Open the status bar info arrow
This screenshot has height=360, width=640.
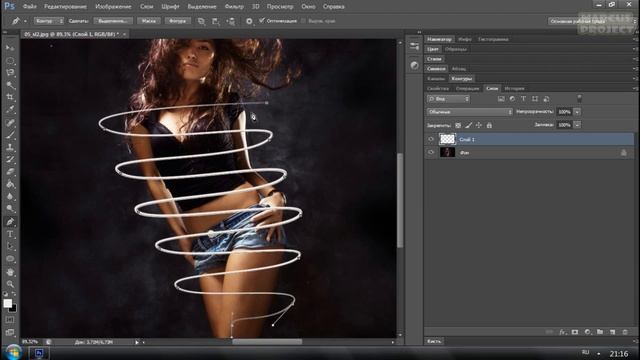137,342
